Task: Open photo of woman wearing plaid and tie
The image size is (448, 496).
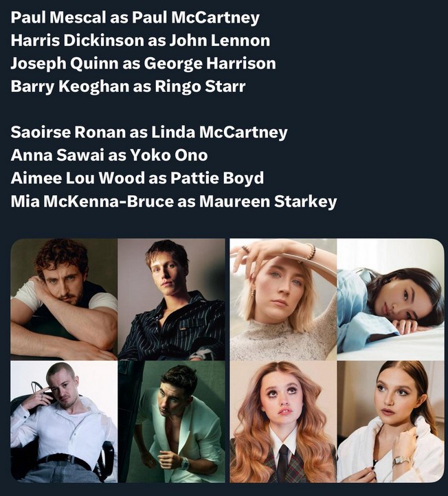Action: 283,422
